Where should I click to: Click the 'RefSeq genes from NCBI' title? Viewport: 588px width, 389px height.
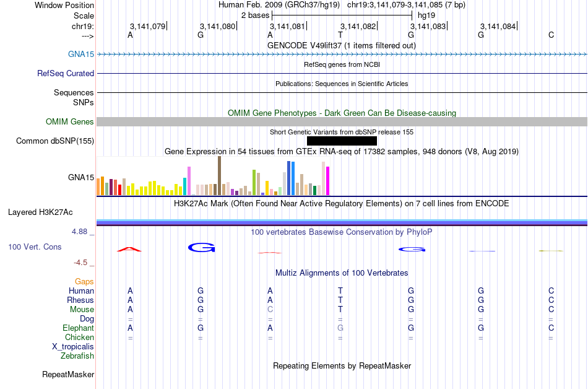(x=342, y=64)
